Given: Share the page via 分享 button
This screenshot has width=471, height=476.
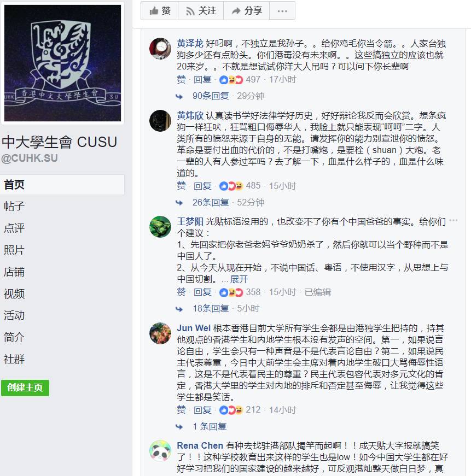Looking at the screenshot, I should coord(246,11).
